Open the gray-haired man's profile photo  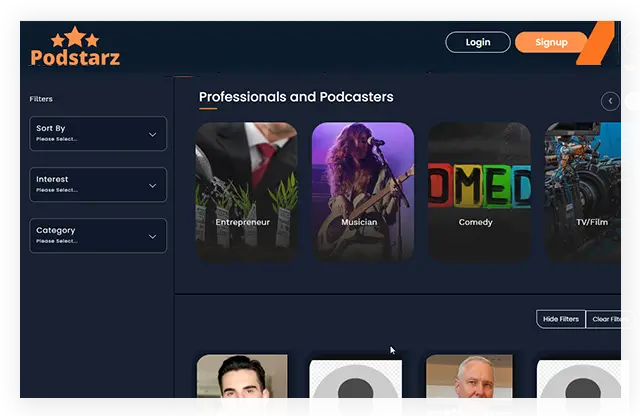pyautogui.click(x=469, y=376)
